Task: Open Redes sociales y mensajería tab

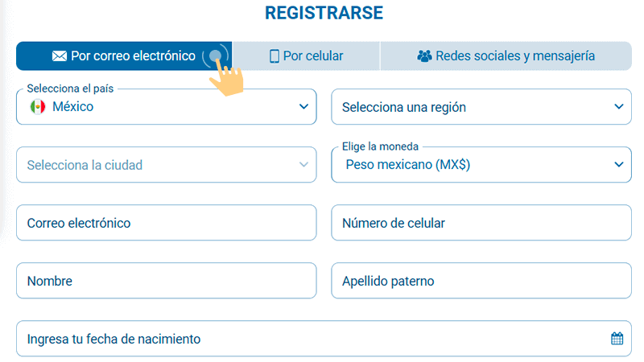Action: coord(506,56)
